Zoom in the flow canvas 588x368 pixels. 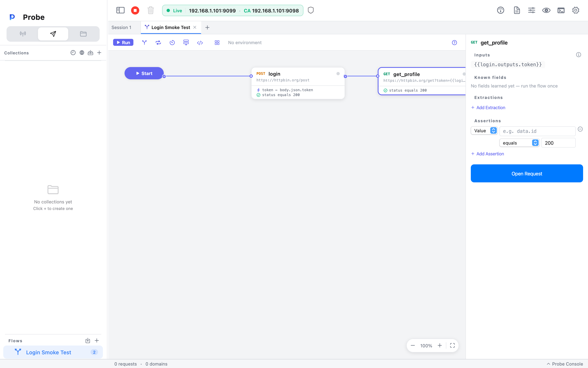point(440,346)
